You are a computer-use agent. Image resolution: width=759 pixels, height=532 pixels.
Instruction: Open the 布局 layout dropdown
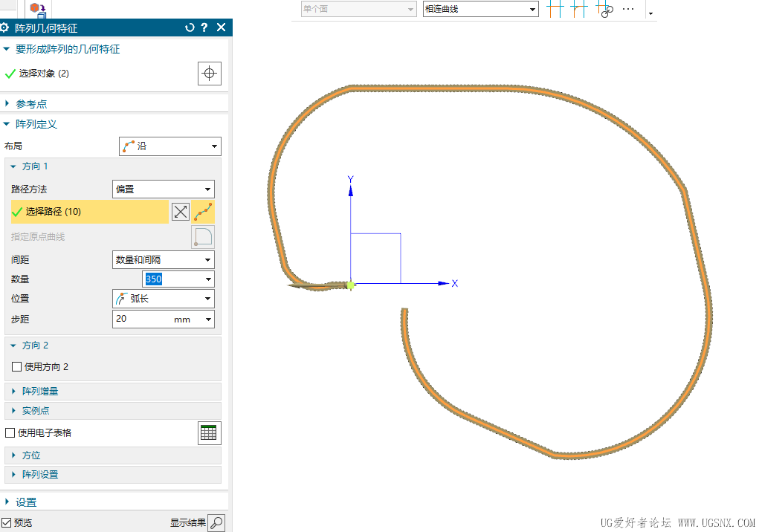(170, 146)
